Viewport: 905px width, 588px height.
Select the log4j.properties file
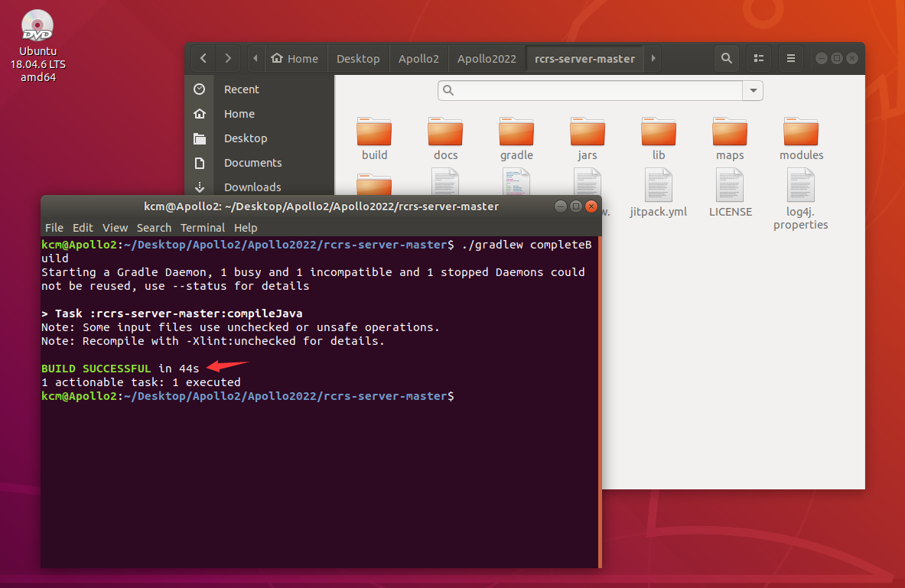tap(800, 199)
